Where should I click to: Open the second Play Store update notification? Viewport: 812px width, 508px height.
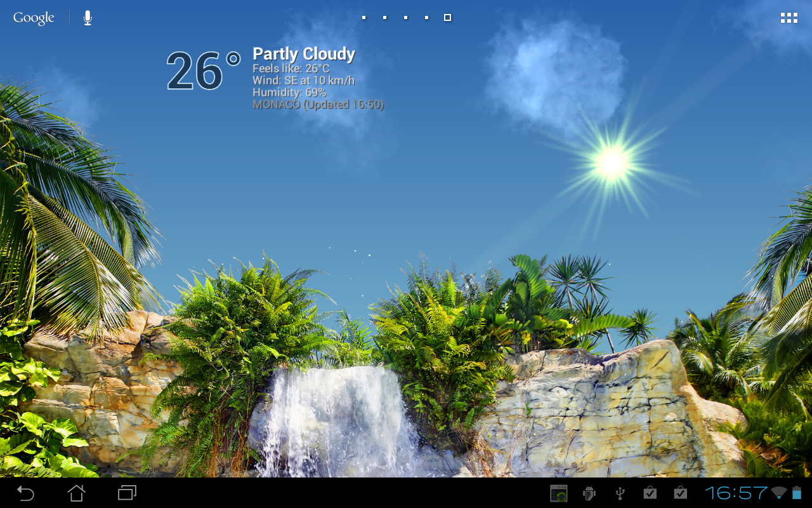tap(680, 493)
